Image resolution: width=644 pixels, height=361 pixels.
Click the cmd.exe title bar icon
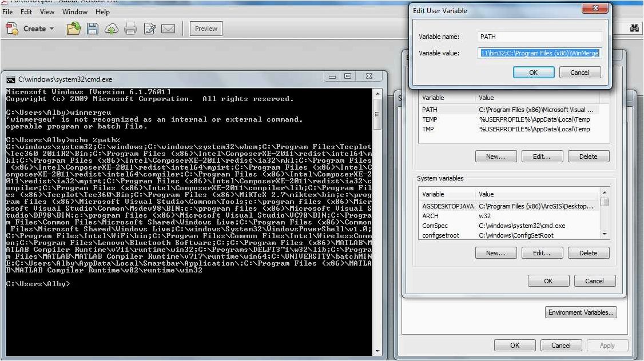11,79
